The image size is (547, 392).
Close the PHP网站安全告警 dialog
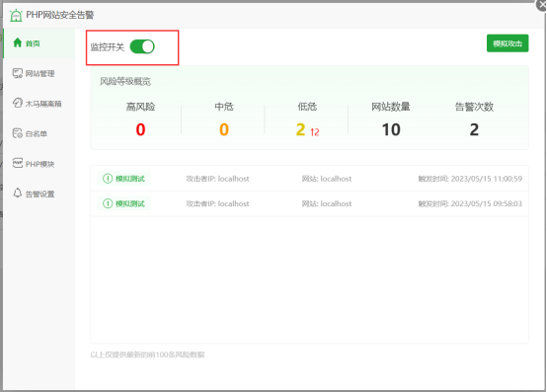[x=542, y=5]
